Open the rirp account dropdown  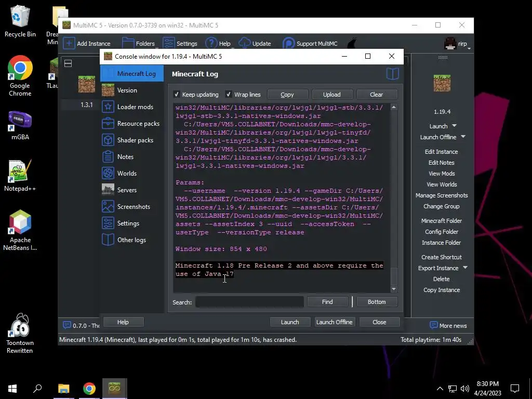tap(457, 44)
